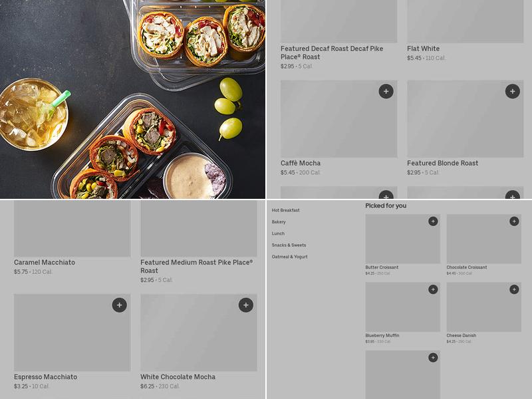
Task: Go to the Lunch category
Action: (278, 233)
